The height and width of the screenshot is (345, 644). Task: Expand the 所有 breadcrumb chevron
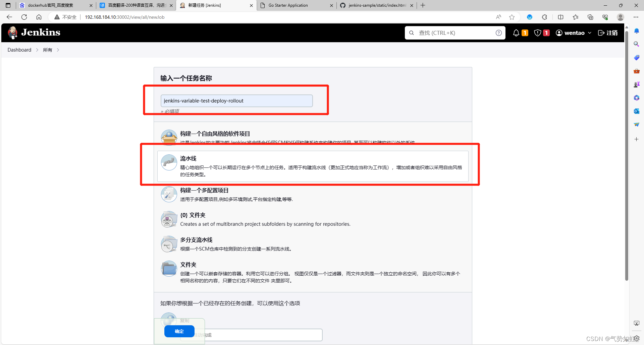click(x=58, y=50)
